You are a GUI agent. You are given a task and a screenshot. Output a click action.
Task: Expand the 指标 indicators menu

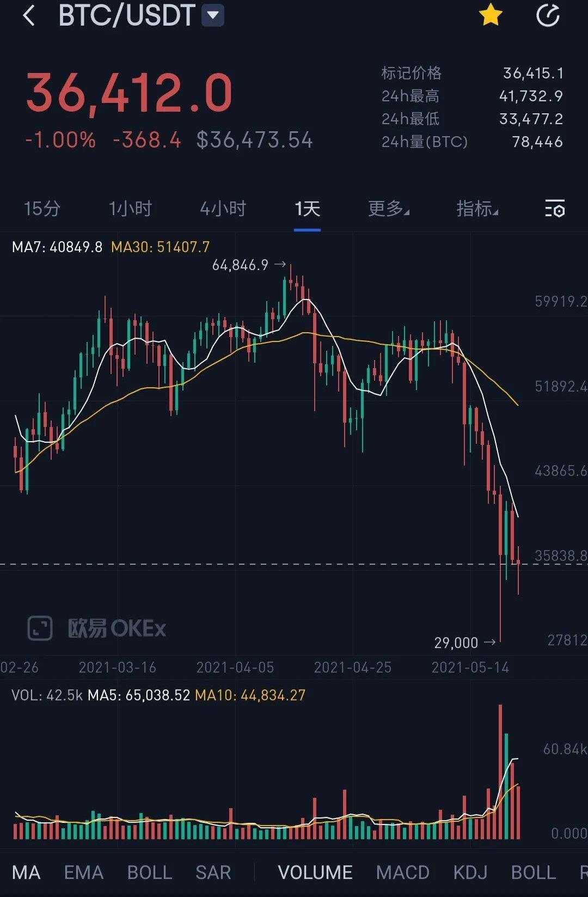tap(477, 209)
